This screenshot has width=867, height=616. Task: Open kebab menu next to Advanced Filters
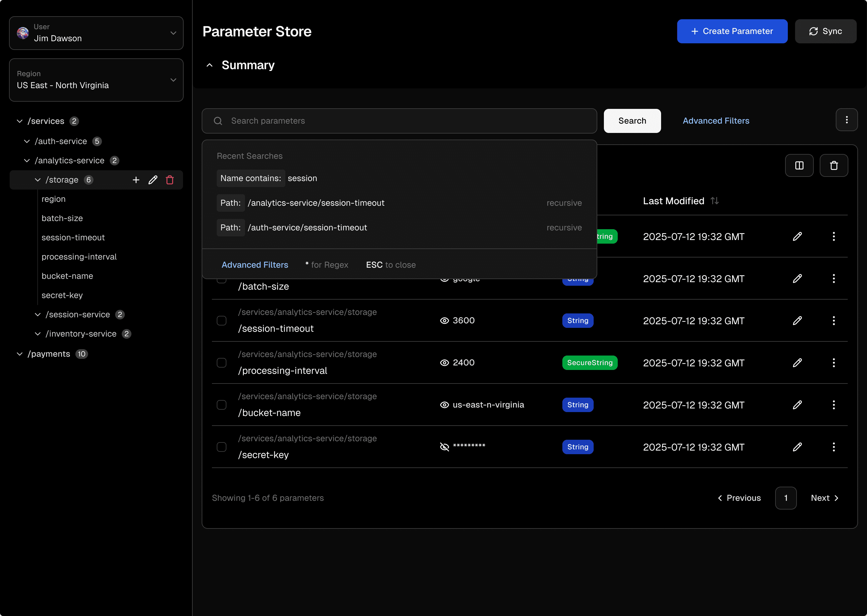point(847,120)
